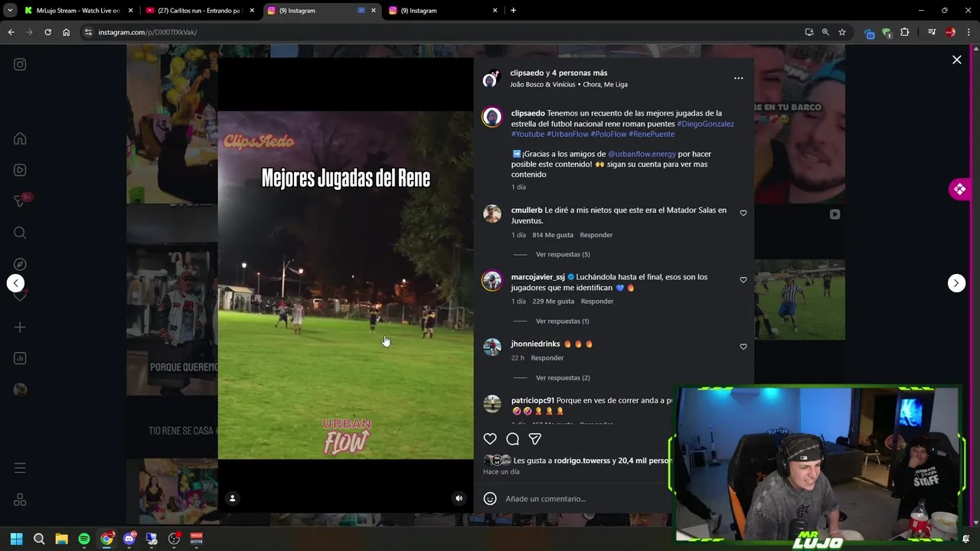Open File Explorer from taskbar
Image resolution: width=980 pixels, height=551 pixels.
point(61,539)
